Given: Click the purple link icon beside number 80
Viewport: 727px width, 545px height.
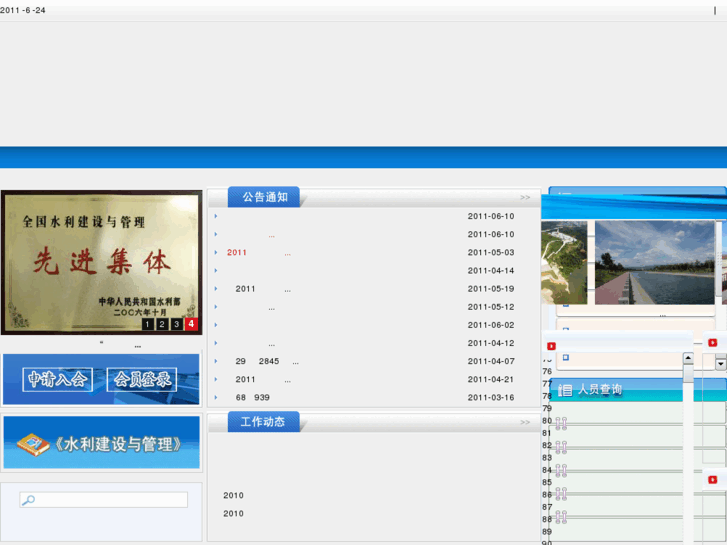Looking at the screenshot, I should point(561,423).
